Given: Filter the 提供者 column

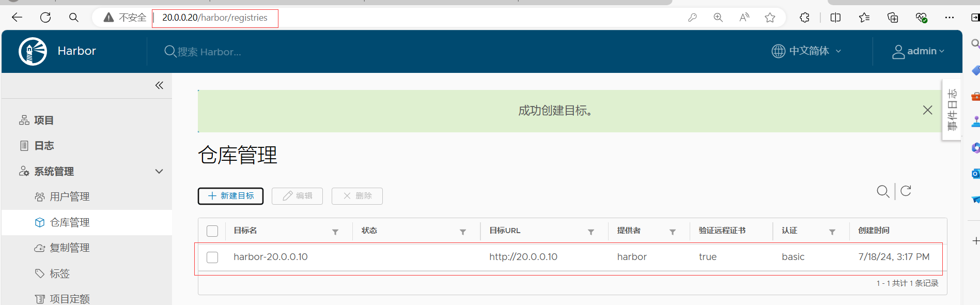Looking at the screenshot, I should click(x=673, y=232).
